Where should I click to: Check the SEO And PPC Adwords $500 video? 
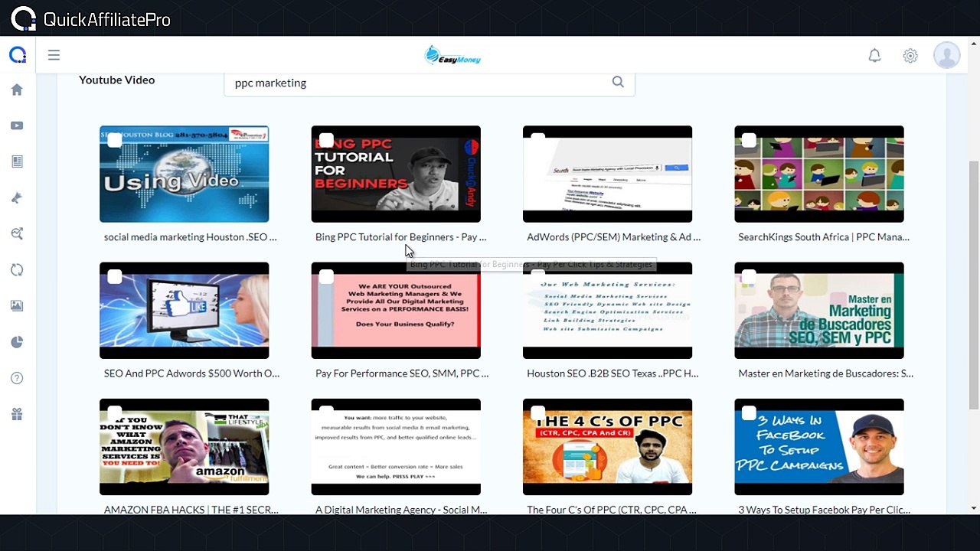coord(114,276)
